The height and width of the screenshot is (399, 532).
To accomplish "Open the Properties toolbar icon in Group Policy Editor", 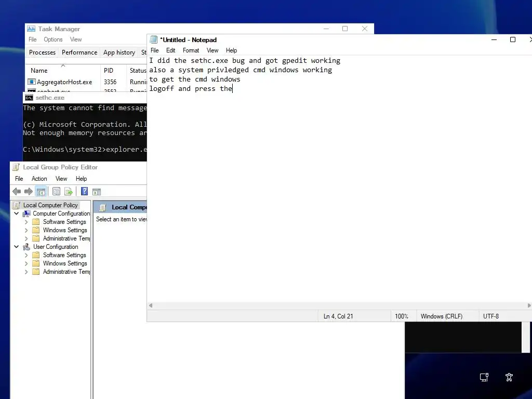I will coord(56,192).
